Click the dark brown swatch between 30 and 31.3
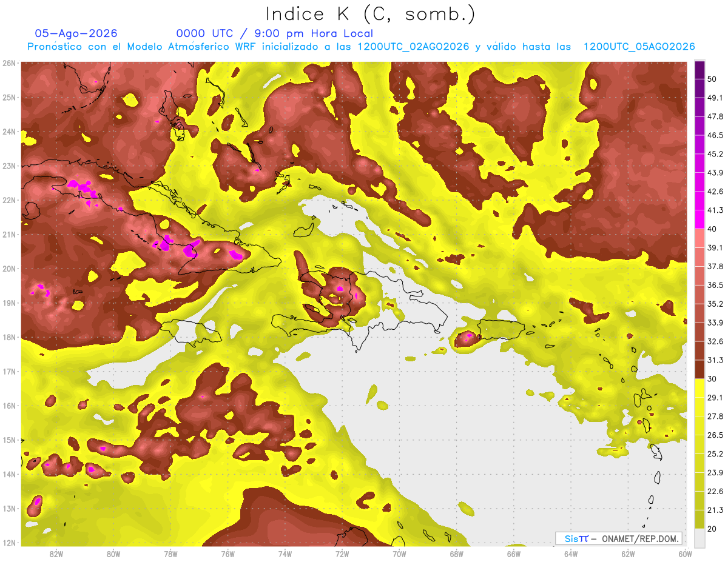 click(x=699, y=369)
